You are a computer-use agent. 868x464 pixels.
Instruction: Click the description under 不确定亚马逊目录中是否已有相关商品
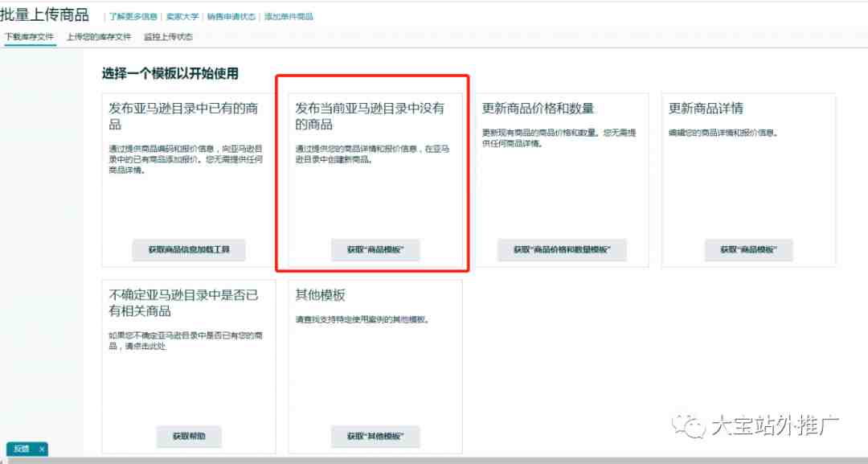(186, 341)
